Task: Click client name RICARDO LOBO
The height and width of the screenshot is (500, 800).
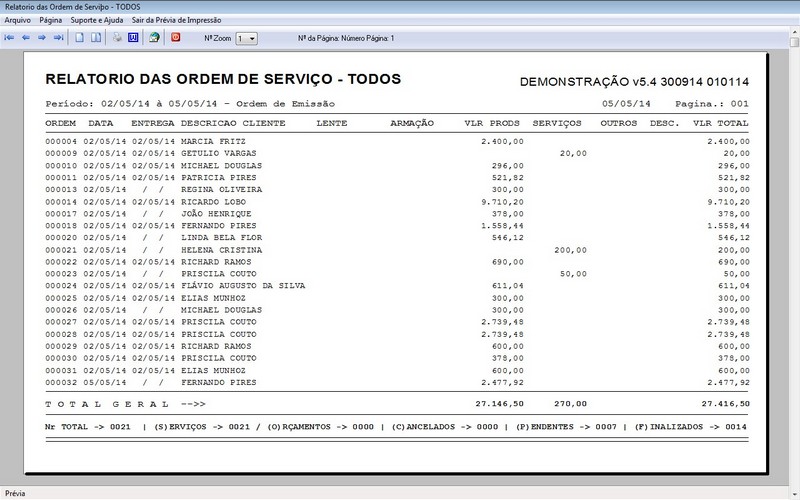Action: [213, 202]
